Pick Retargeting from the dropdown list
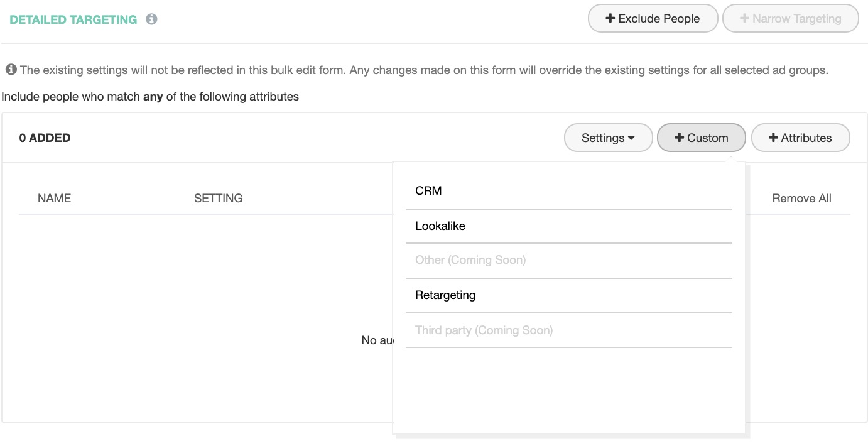The image size is (868, 446). click(445, 295)
